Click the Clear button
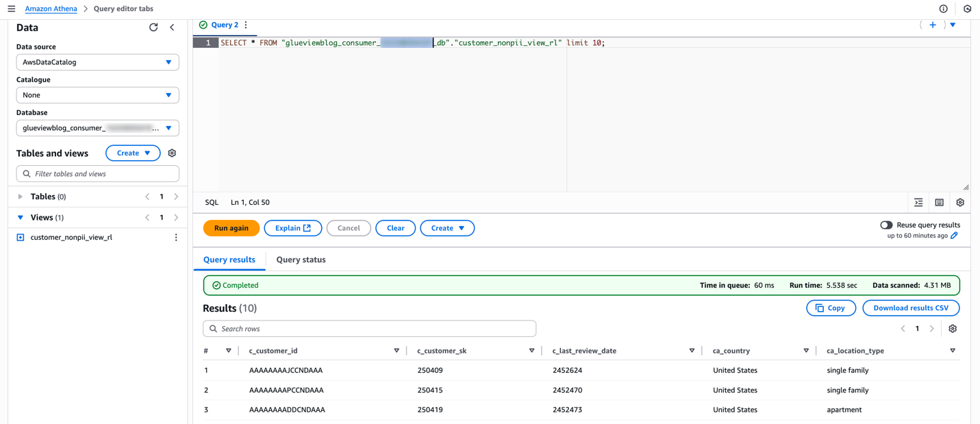This screenshot has height=424, width=980. [395, 228]
